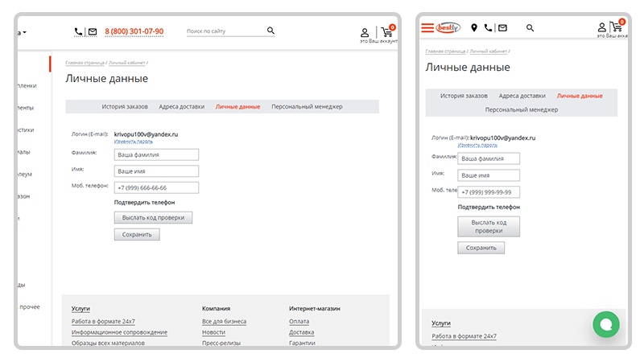Focus mobile phone field in desktop view
644x362 pixels.
[156, 187]
